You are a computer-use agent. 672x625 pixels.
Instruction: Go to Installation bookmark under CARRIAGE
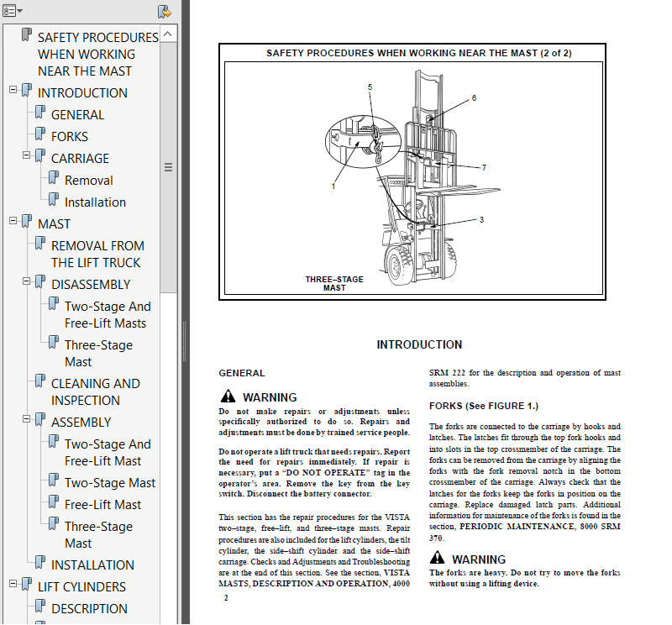95,202
